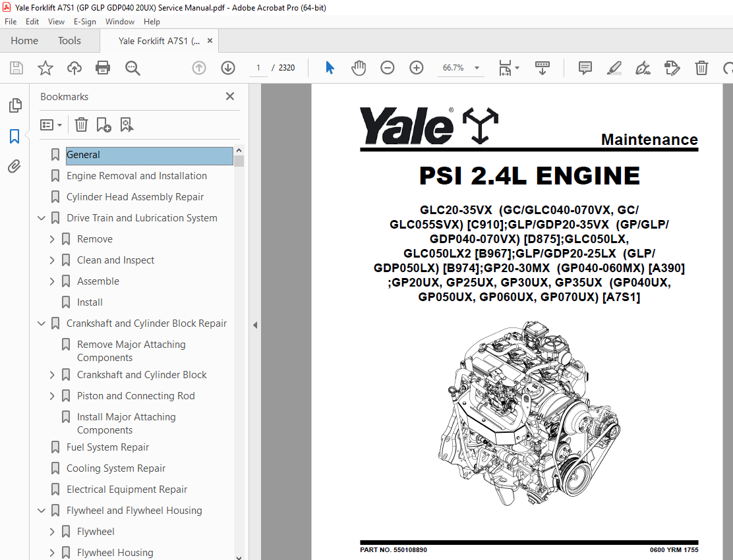The height and width of the screenshot is (560, 733).
Task: Open the Sign document pen tool
Action: coord(643,69)
